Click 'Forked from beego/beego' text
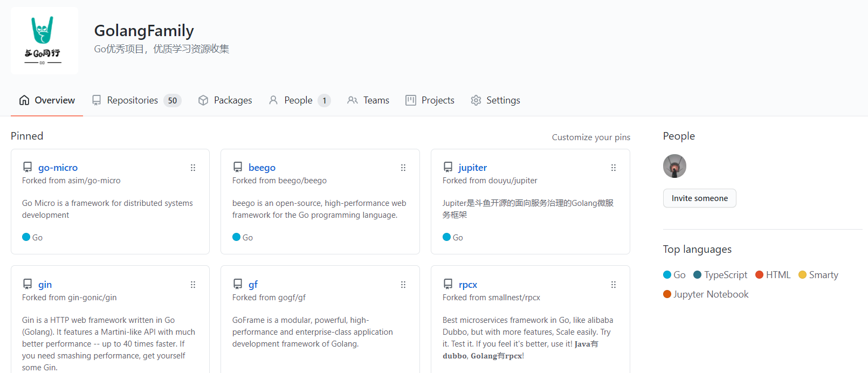 tap(279, 181)
